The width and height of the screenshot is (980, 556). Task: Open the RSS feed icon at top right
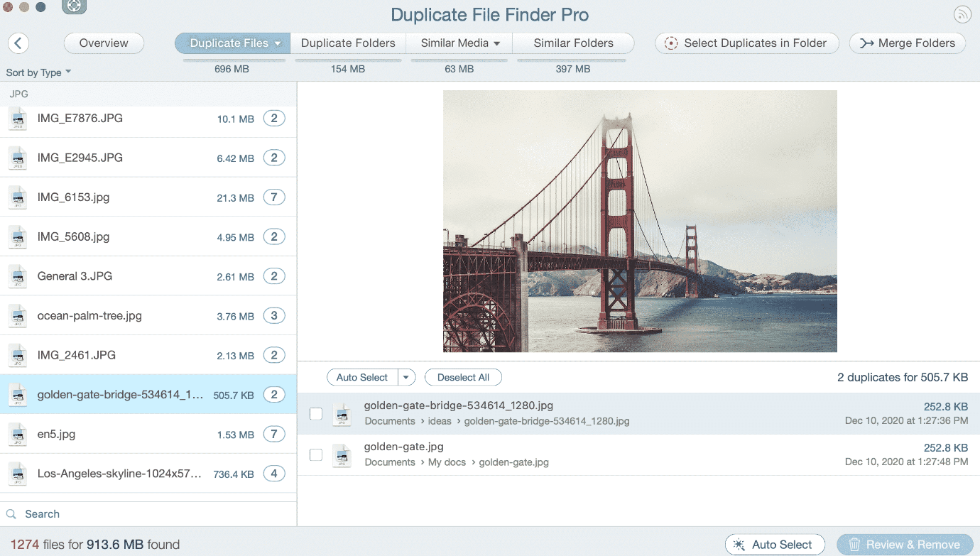coord(962,14)
